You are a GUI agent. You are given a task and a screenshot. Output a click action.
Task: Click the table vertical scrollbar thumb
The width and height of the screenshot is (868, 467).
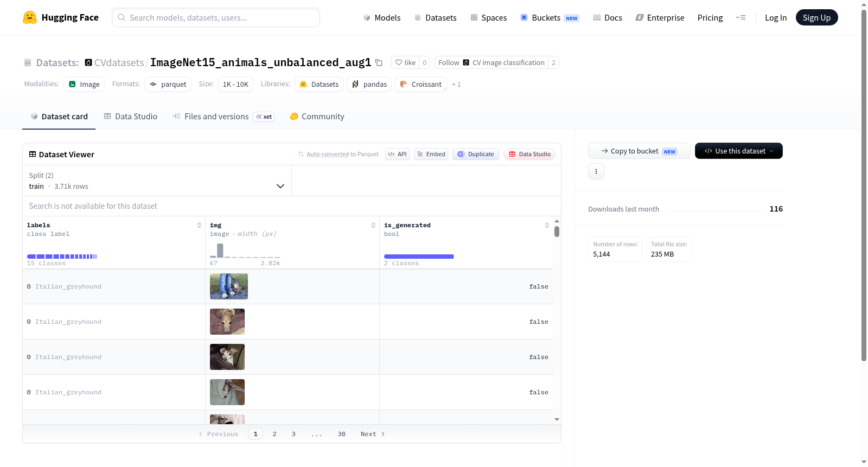point(557,232)
